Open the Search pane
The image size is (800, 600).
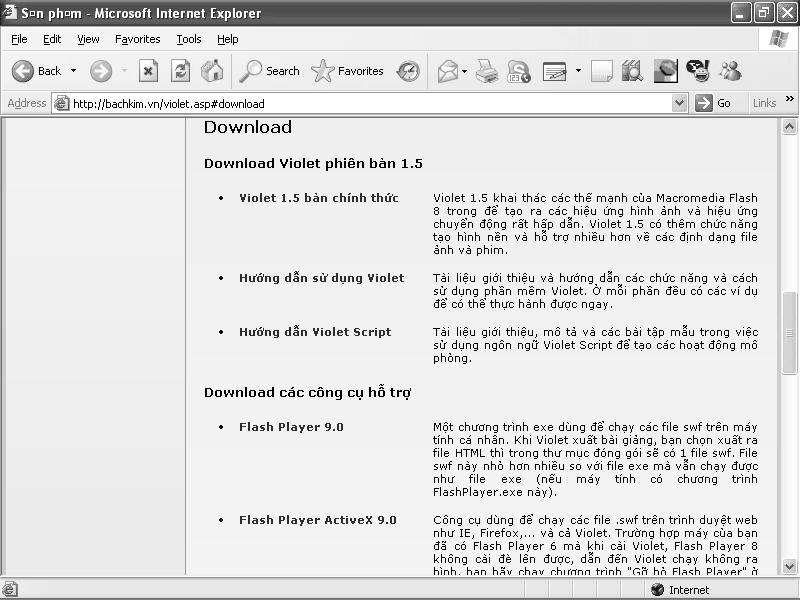269,71
